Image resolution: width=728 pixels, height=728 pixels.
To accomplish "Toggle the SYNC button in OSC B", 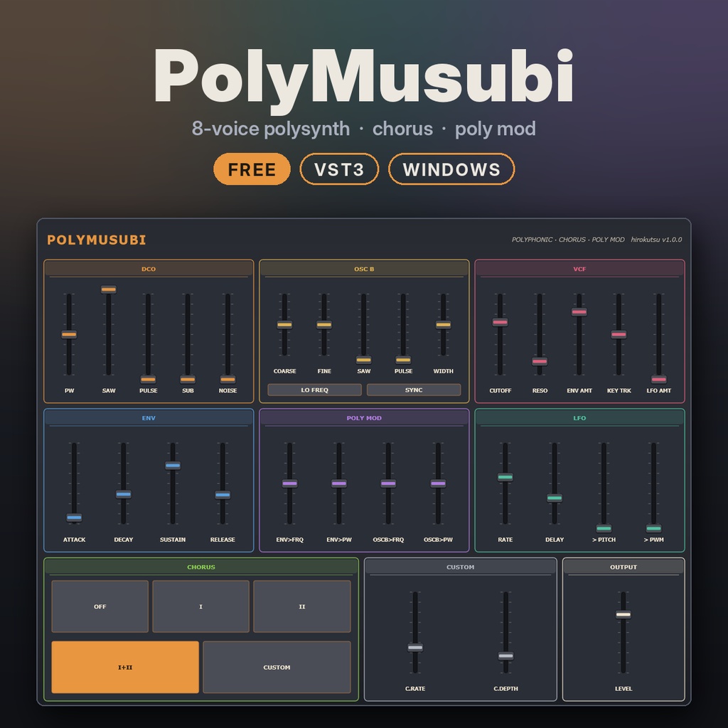I will [414, 390].
